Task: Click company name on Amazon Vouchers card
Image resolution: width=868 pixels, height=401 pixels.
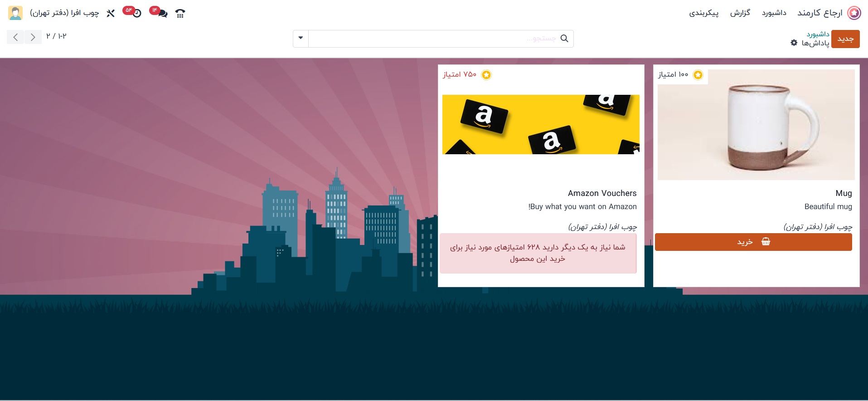Action: (x=602, y=226)
